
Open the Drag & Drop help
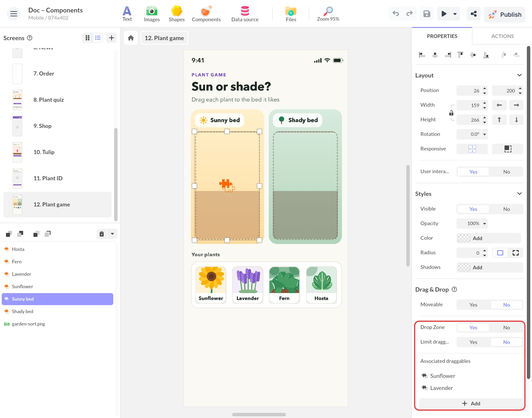[454, 289]
